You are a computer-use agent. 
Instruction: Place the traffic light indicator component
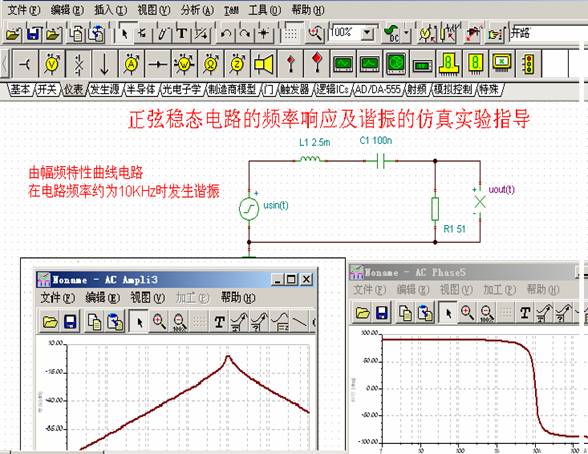point(529,64)
